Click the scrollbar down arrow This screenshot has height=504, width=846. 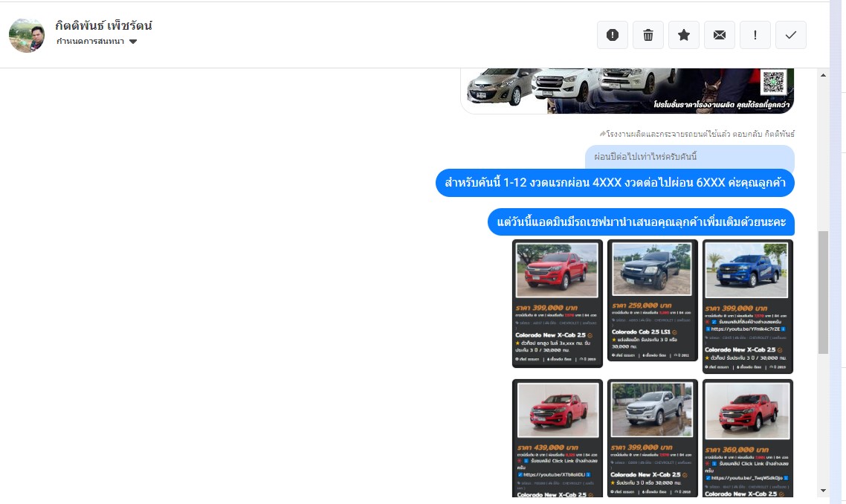click(x=823, y=491)
